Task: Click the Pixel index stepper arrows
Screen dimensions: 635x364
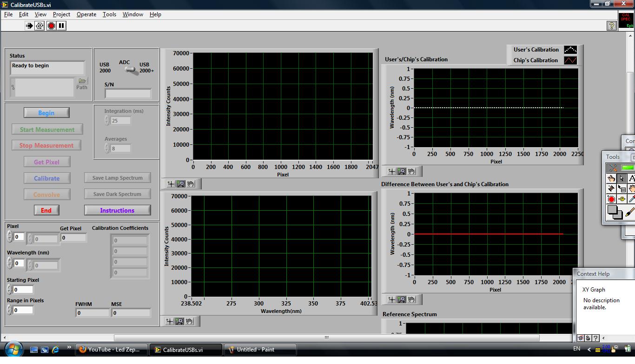Action: point(10,237)
